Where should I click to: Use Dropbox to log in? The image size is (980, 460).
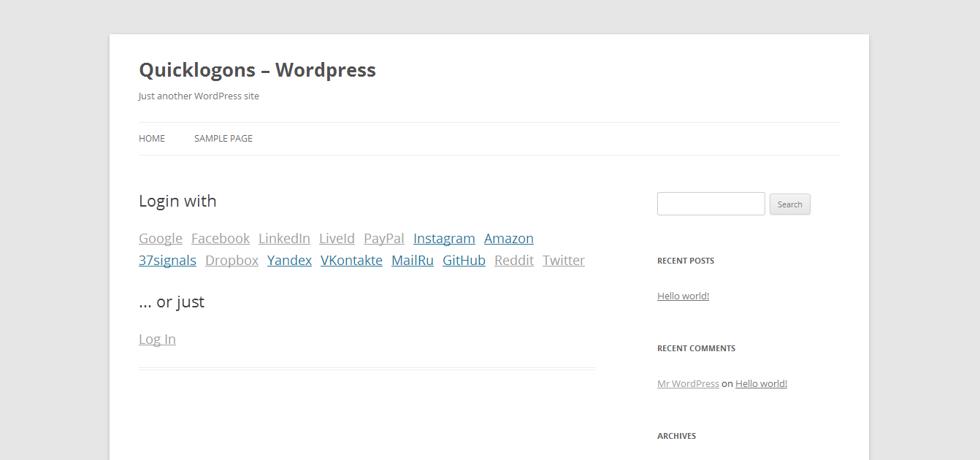[231, 261]
